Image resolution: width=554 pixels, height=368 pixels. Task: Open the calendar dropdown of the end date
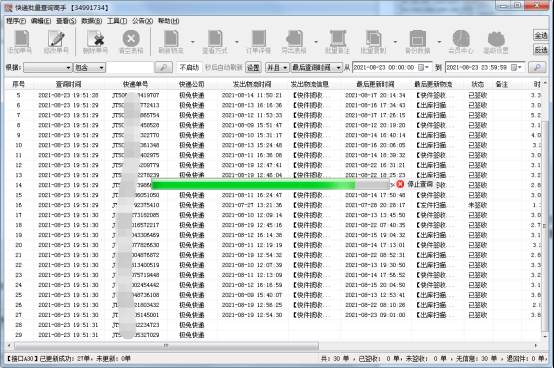click(x=517, y=67)
